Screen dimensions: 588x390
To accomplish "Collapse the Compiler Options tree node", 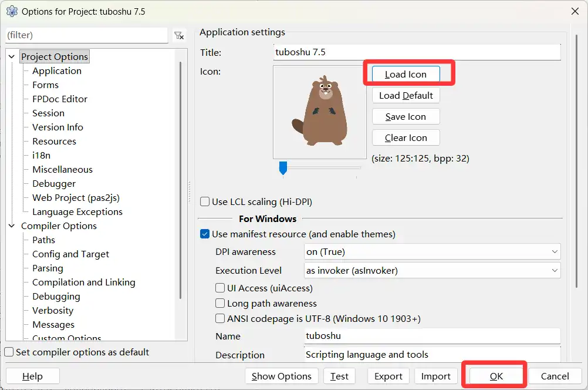I will tap(12, 226).
